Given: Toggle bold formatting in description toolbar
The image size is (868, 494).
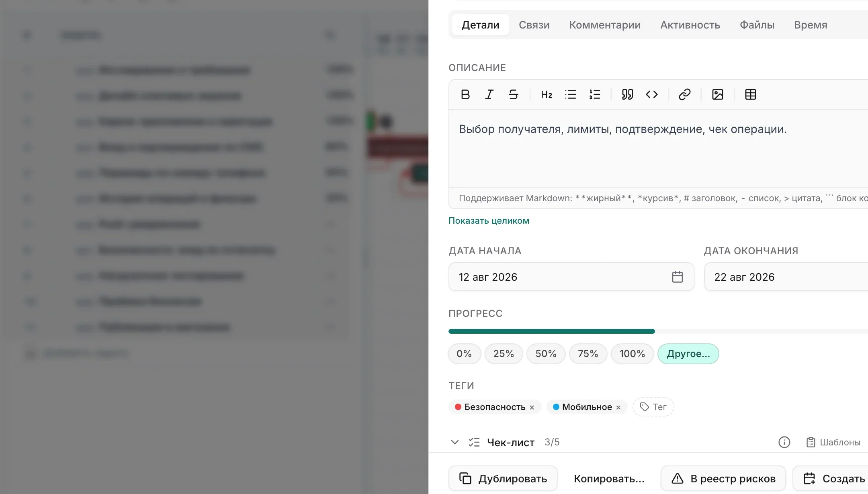Looking at the screenshot, I should tap(465, 94).
